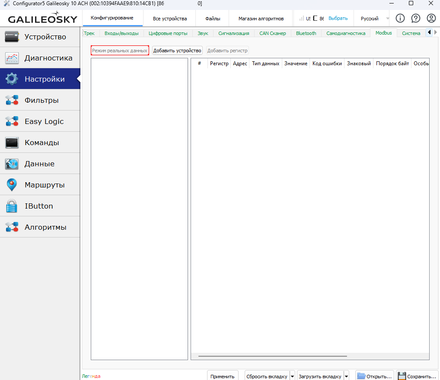
Task: Click the Применить button
Action: click(223, 376)
